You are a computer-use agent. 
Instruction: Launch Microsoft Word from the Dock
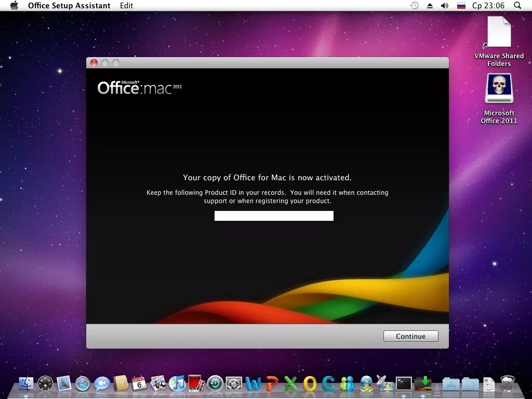253,384
